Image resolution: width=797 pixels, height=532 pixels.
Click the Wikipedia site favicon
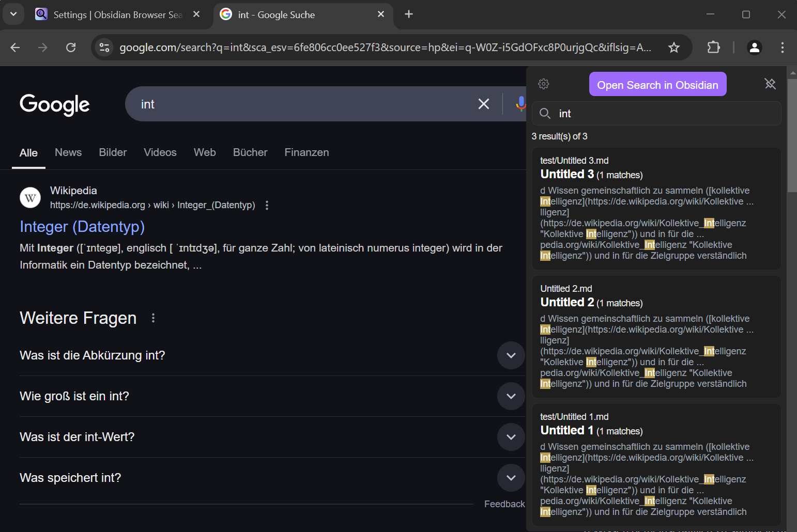coord(30,198)
